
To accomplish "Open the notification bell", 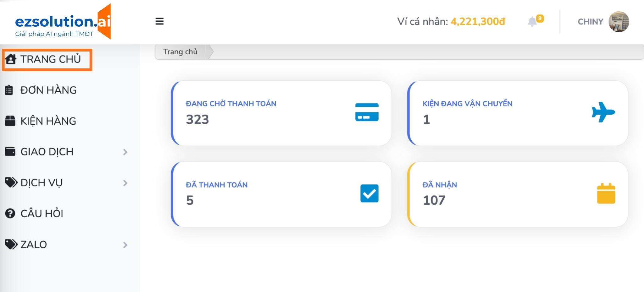I will click(532, 22).
